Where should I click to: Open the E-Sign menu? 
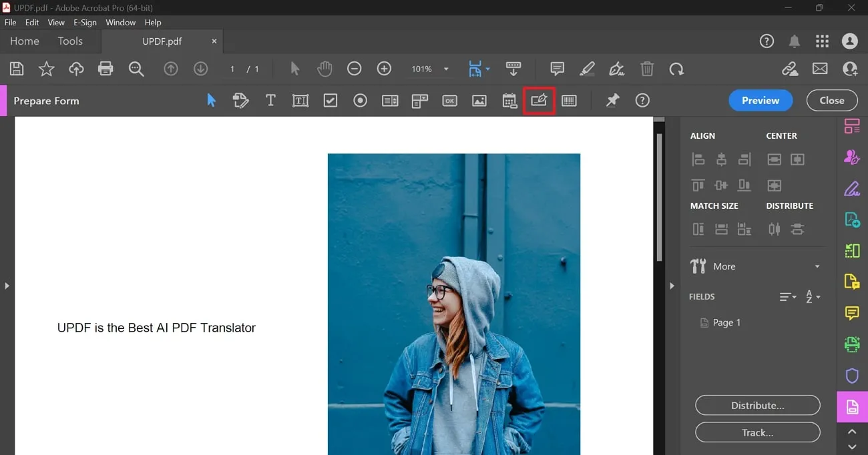[85, 22]
